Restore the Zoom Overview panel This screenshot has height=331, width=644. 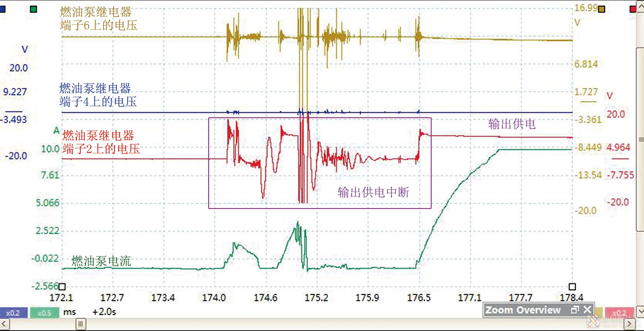pos(575,310)
